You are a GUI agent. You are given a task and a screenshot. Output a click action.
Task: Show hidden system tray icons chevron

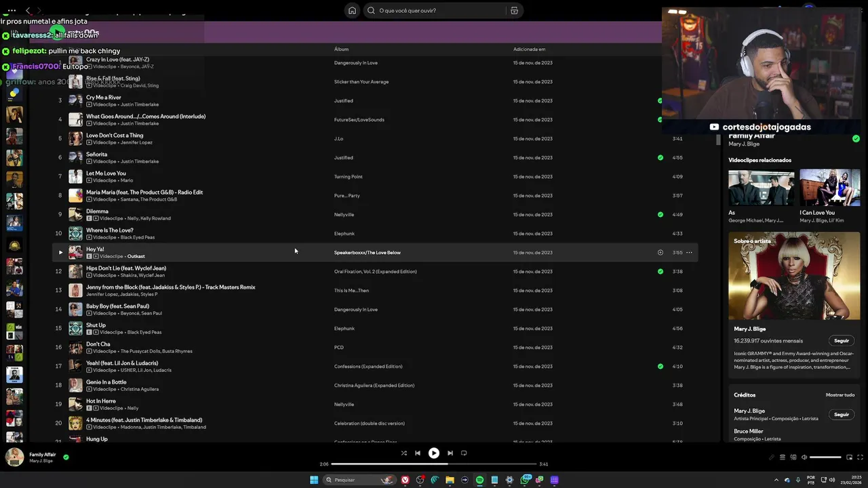tap(776, 480)
